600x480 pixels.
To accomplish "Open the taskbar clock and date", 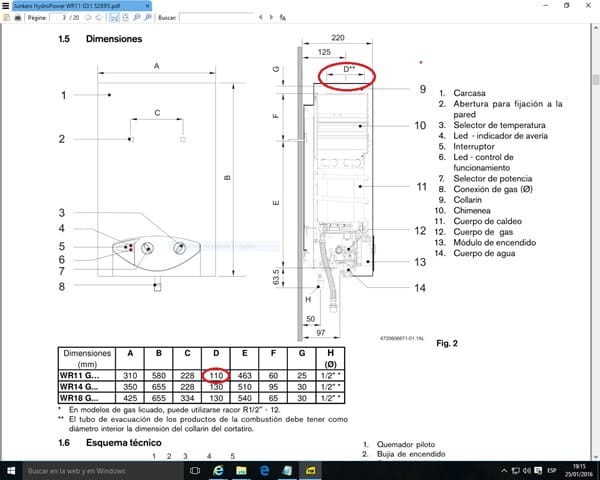I will (x=577, y=470).
